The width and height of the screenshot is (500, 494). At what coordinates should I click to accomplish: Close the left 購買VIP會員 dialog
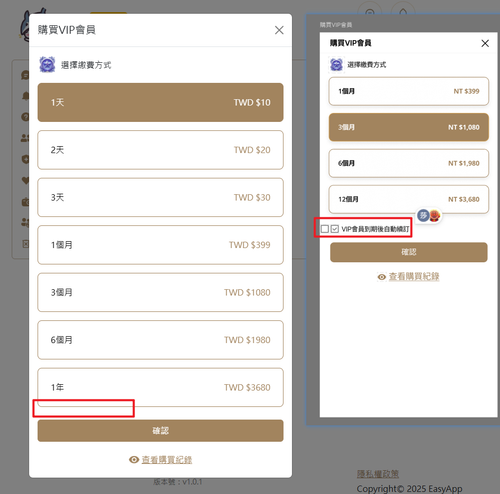coord(279,30)
